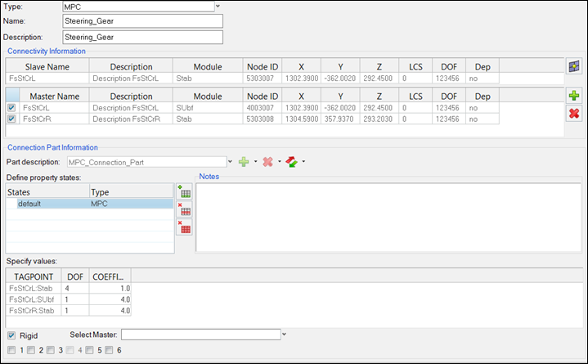The image size is (588, 364).
Task: Enable DOF checkbox 6
Action: click(x=109, y=350)
